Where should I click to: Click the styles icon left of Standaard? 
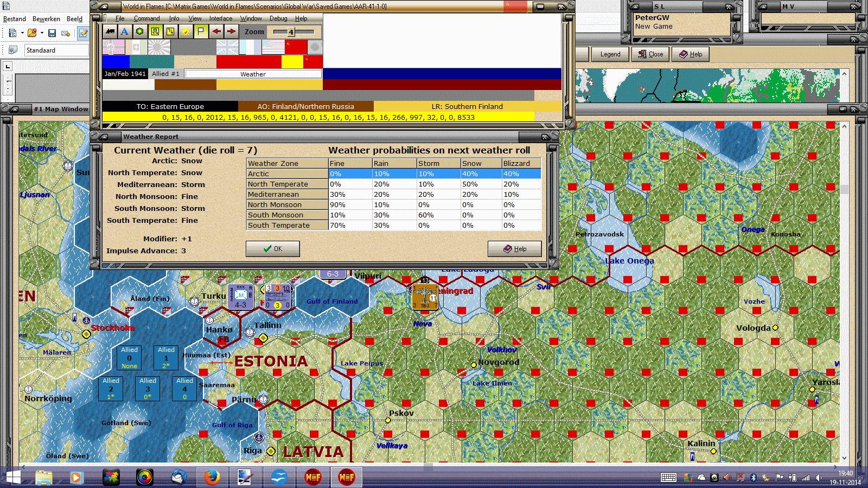click(12, 50)
